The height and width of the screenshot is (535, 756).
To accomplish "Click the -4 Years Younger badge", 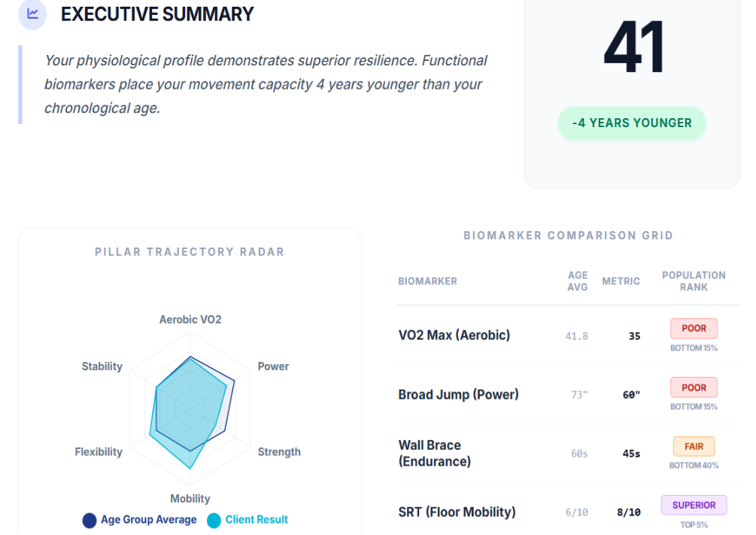I will (632, 123).
